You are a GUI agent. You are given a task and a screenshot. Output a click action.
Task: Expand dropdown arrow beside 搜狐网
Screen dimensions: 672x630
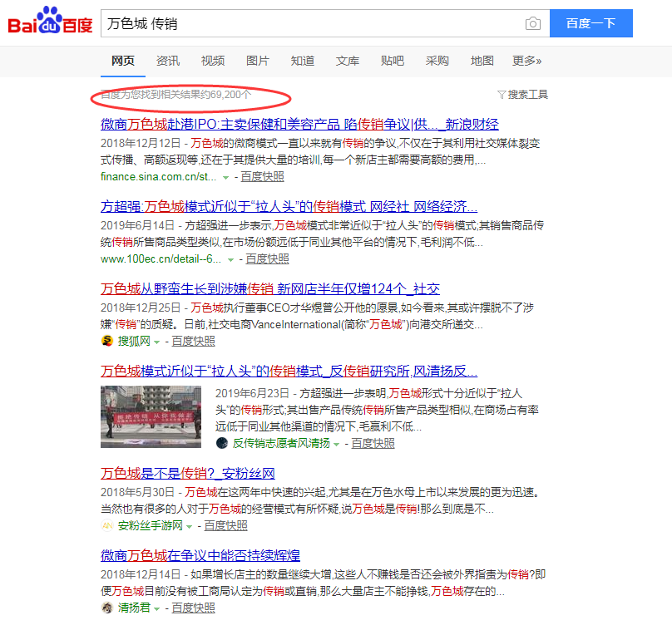[157, 342]
